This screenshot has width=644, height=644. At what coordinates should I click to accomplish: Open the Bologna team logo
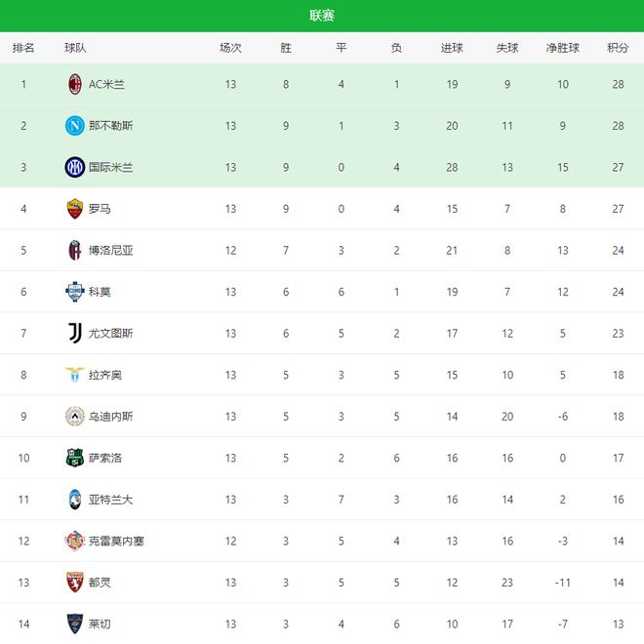[x=75, y=250]
